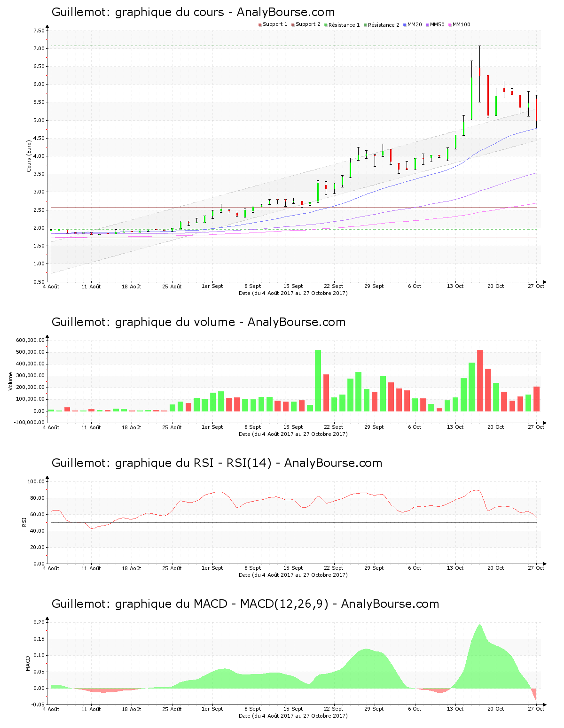Click '22 Sept' date on MACD chart axis

pos(334,709)
